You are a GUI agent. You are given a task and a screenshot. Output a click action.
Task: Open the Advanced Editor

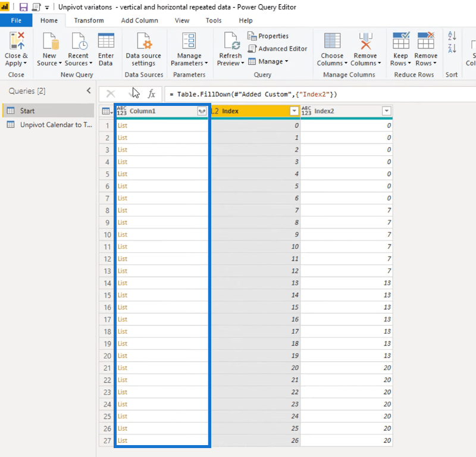277,49
